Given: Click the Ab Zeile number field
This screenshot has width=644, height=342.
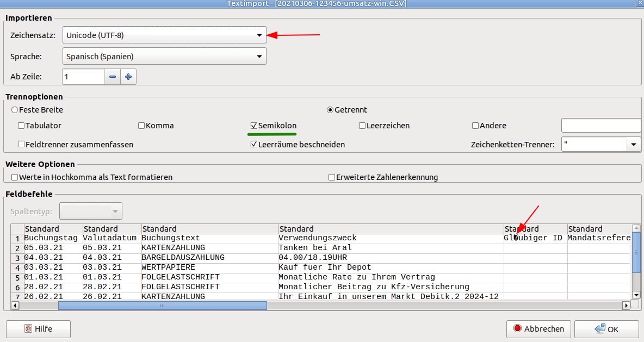Looking at the screenshot, I should click(83, 77).
